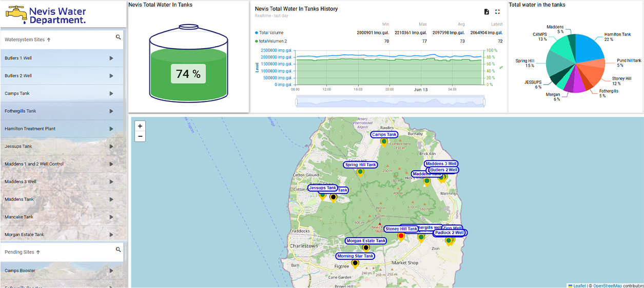Open the OpenStreetMap attribution link
The image size is (644, 288).
[x=607, y=285]
